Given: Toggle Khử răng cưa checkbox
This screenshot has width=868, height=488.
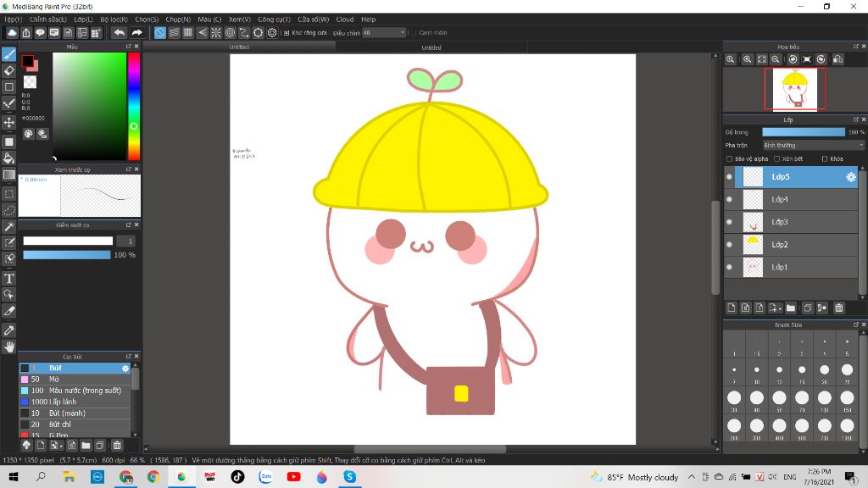Looking at the screenshot, I should pyautogui.click(x=287, y=33).
